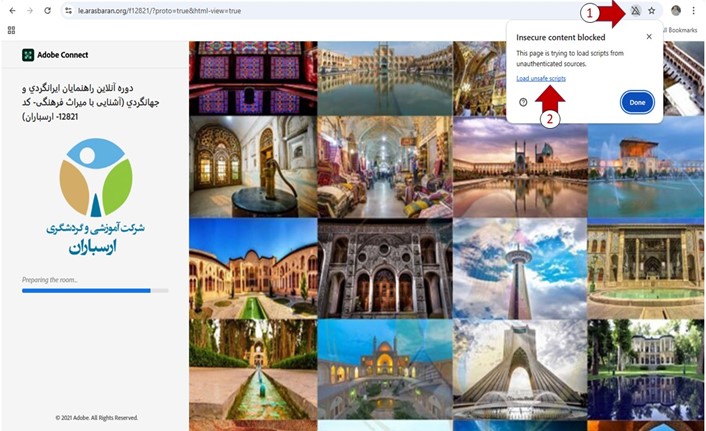Go back to the previous page

pos(13,10)
